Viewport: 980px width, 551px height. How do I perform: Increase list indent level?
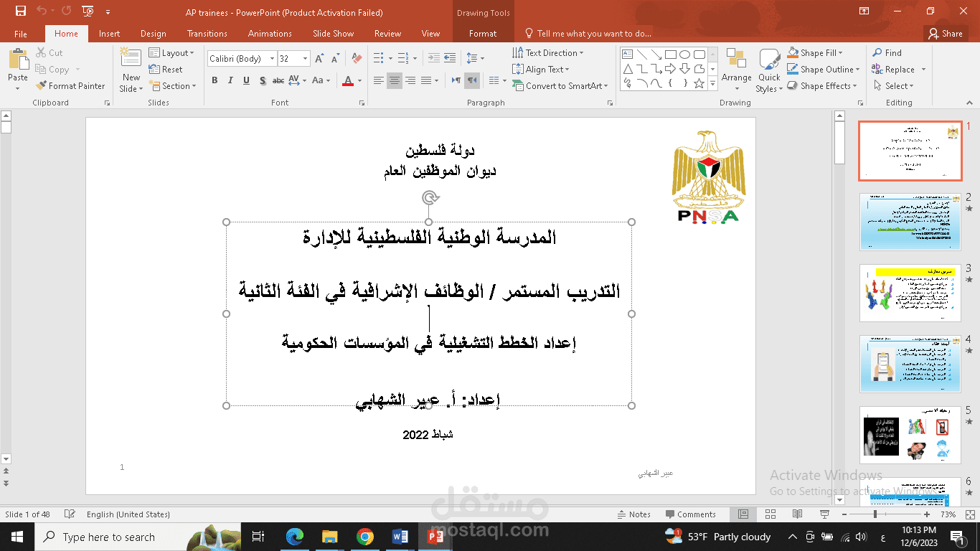[x=450, y=58]
